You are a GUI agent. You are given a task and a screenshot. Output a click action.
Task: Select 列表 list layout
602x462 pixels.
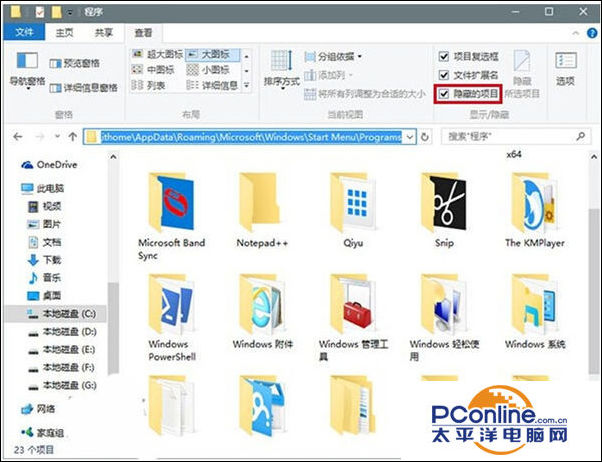(x=148, y=85)
